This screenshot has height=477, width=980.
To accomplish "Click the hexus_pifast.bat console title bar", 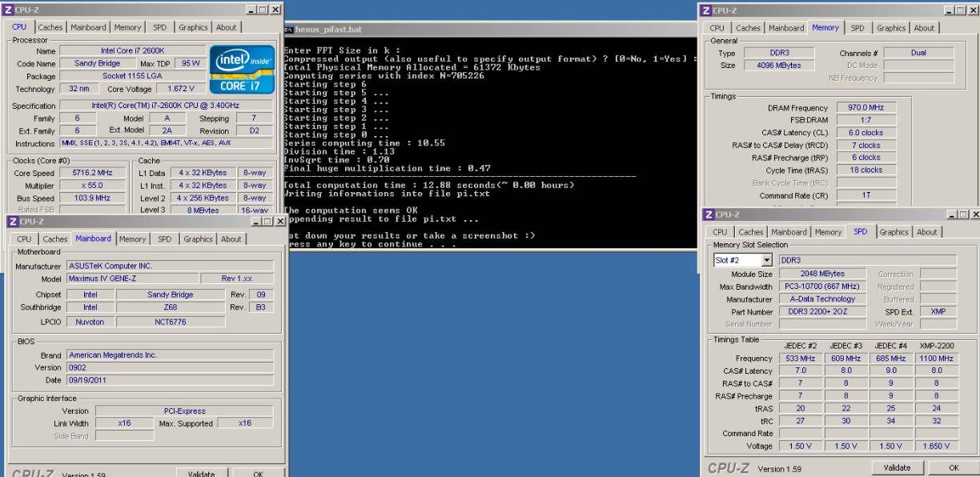I will click(x=490, y=29).
